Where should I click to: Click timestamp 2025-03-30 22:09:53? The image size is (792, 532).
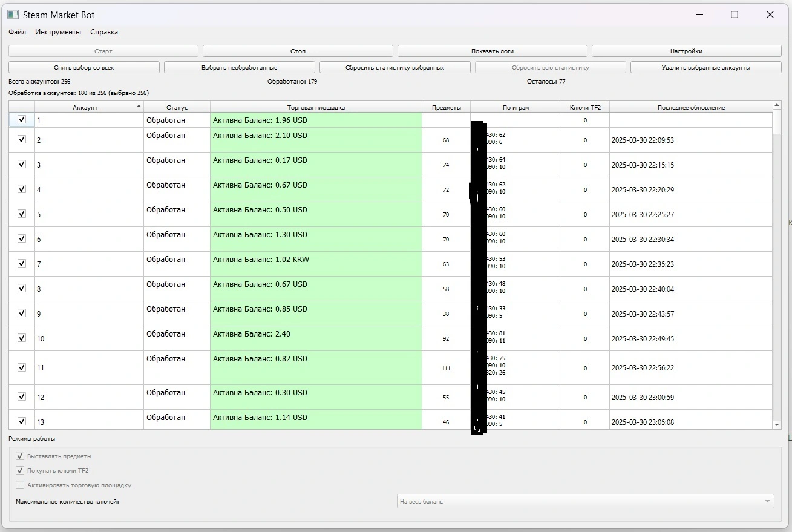(x=643, y=140)
